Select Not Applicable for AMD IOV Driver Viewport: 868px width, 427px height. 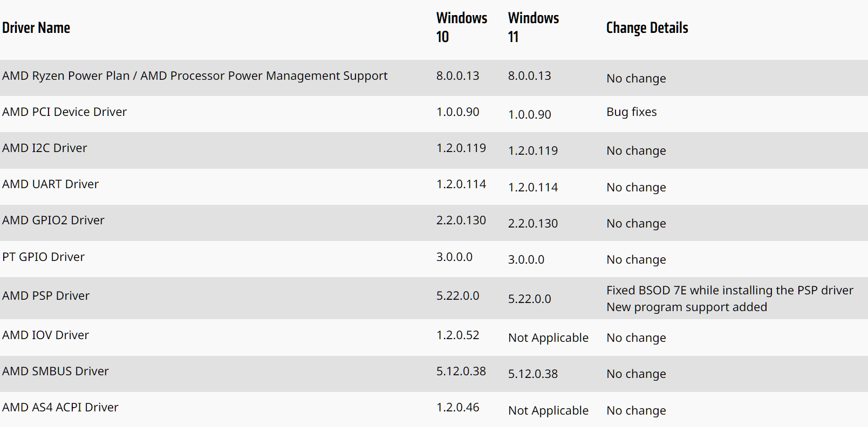tap(548, 338)
